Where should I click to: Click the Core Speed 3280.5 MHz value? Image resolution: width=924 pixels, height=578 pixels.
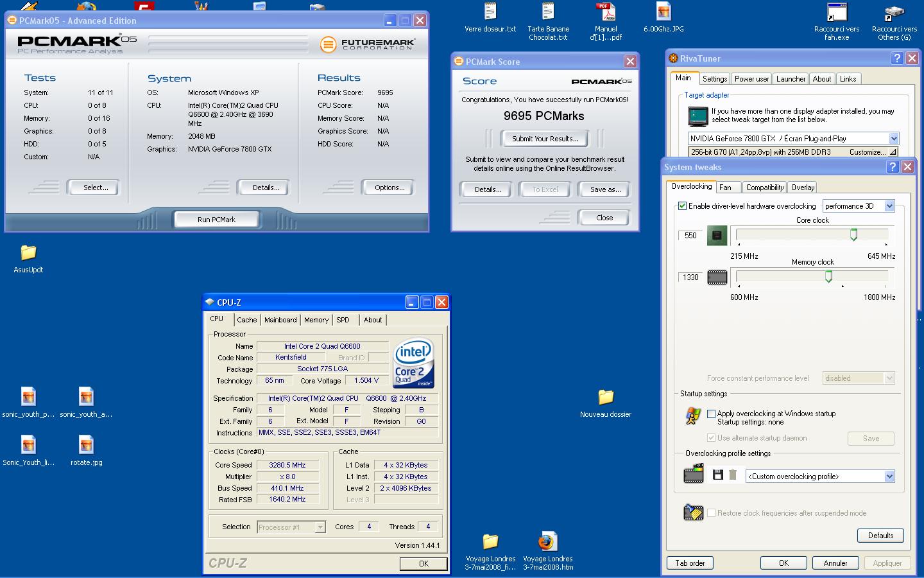(287, 465)
